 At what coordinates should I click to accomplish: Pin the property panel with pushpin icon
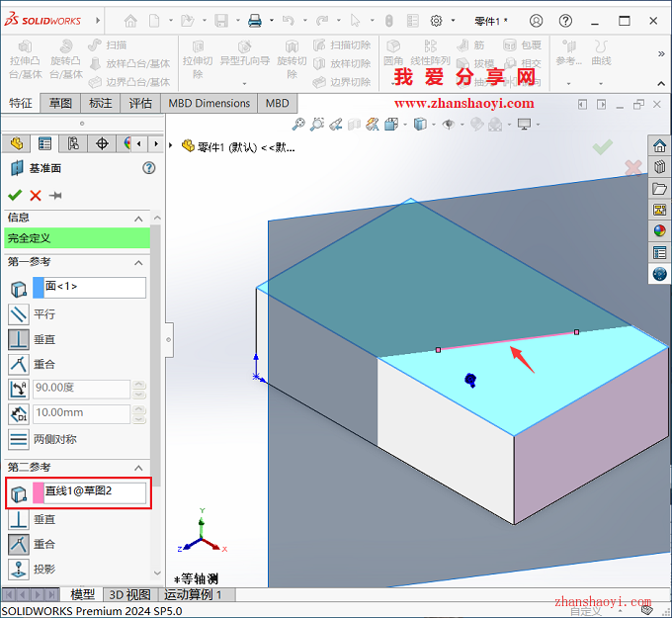(x=55, y=196)
